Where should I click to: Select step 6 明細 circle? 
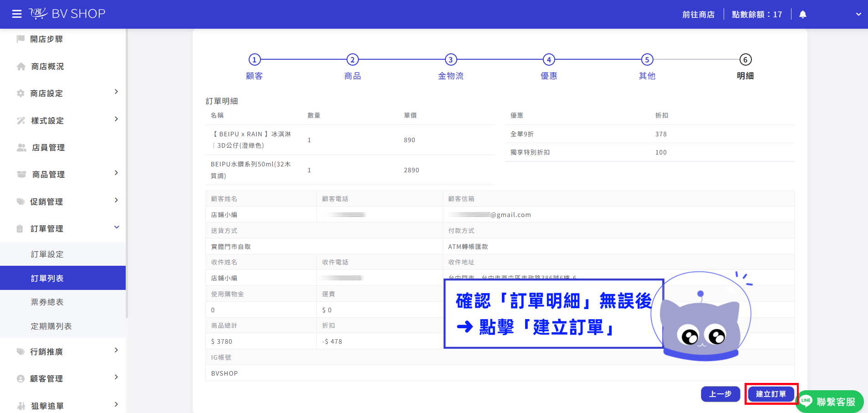tap(745, 60)
